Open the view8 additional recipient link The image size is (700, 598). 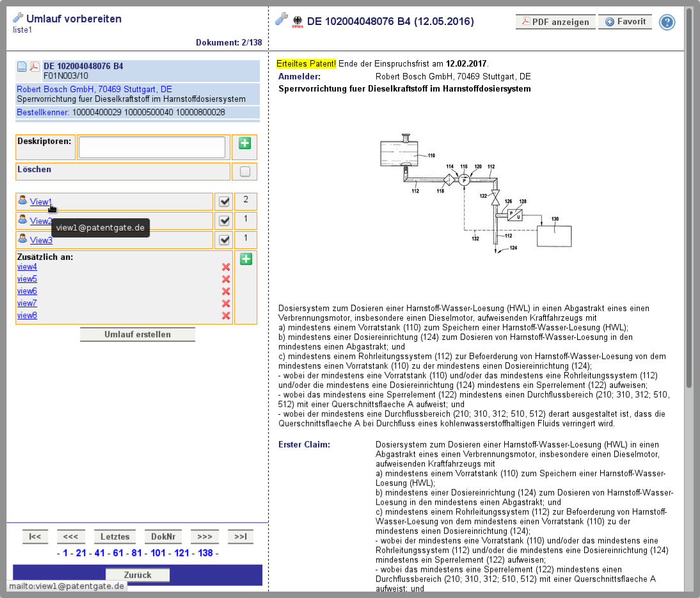[x=27, y=315]
